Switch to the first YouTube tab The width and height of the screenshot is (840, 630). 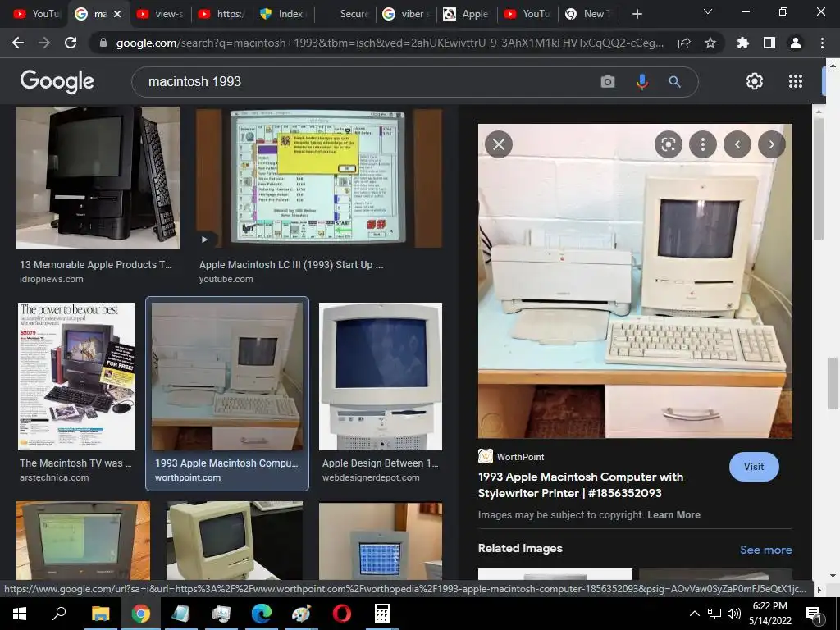36,14
